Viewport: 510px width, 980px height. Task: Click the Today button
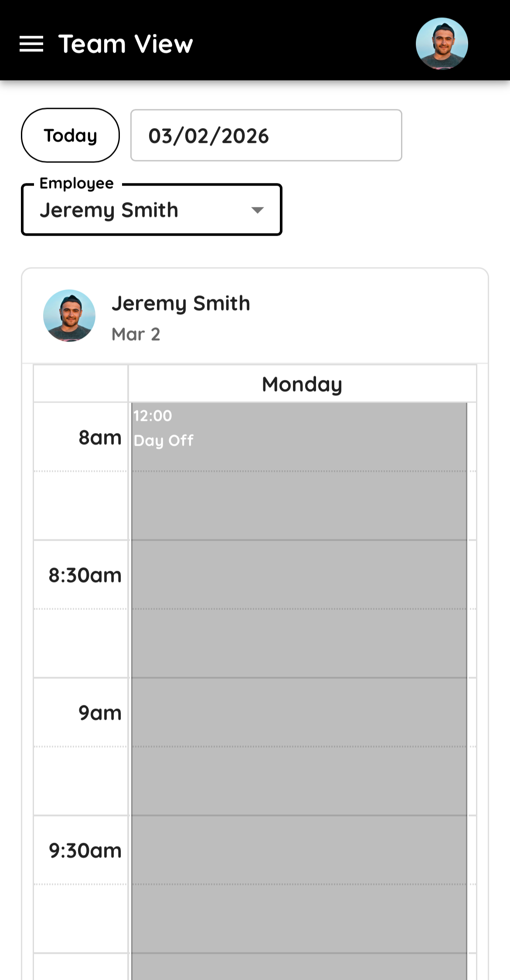click(70, 135)
